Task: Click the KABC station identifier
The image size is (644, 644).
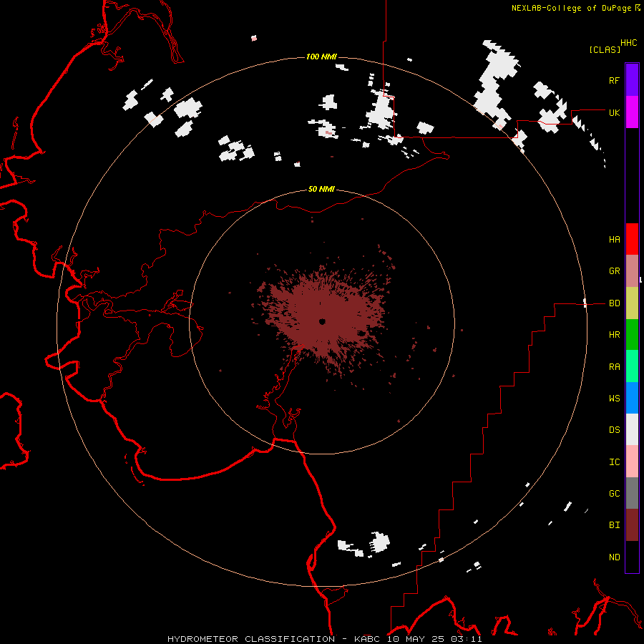Action: pyautogui.click(x=367, y=639)
